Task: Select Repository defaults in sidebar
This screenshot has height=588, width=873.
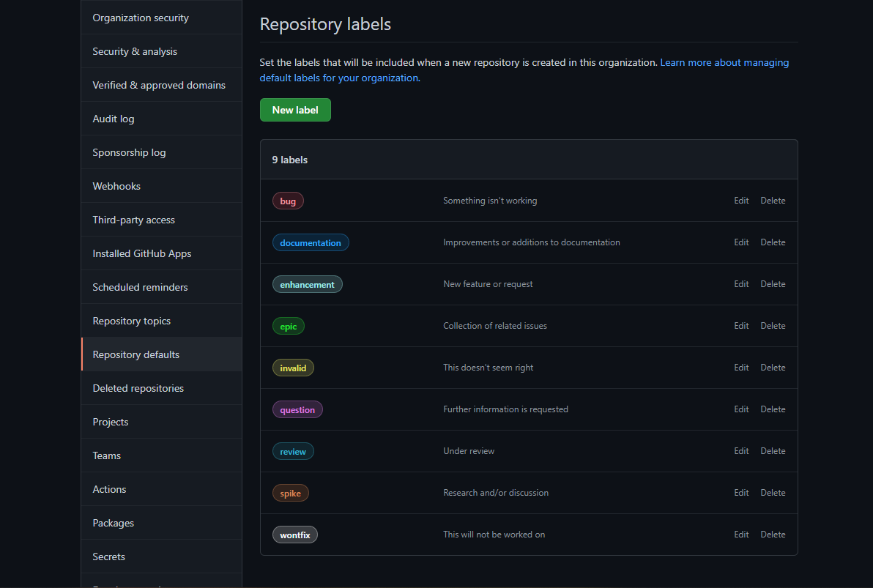Action: 161,354
